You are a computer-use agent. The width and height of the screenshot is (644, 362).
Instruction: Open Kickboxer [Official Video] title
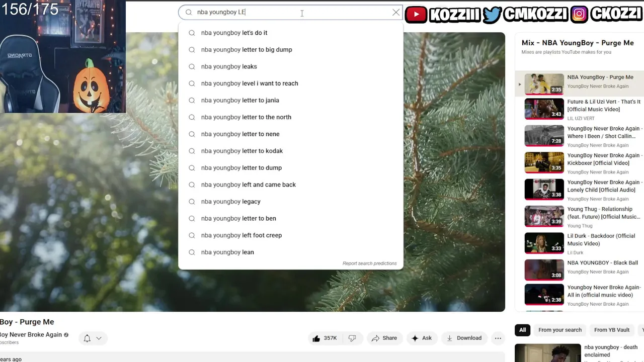click(x=604, y=159)
